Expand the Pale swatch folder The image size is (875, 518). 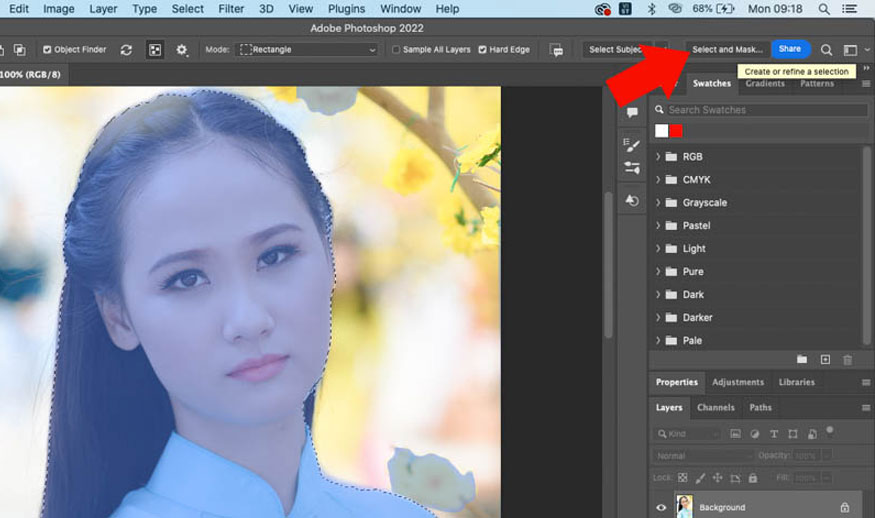(658, 340)
